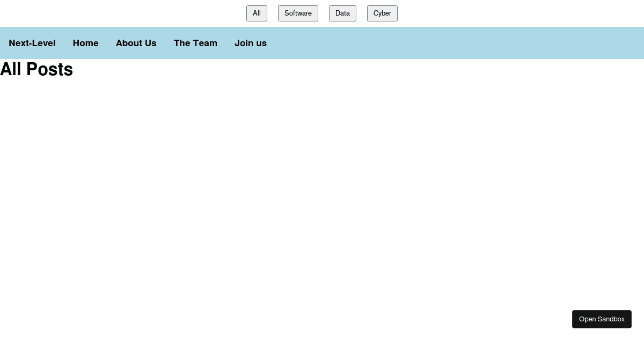
Task: Return home via navigation bar
Action: 85,43
